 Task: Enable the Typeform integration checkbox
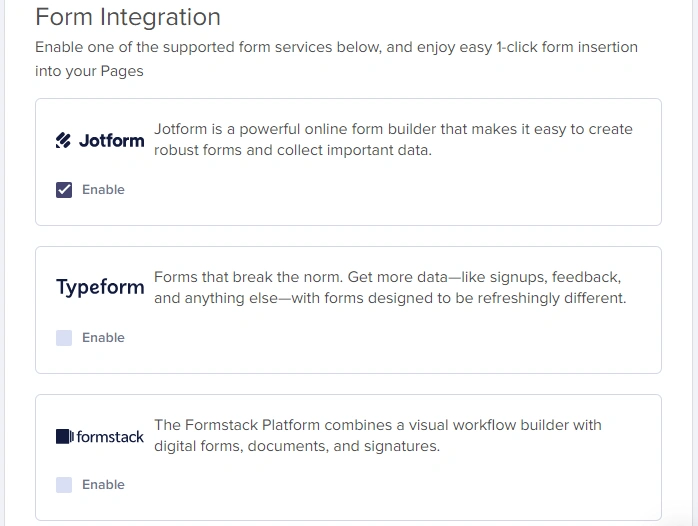click(x=64, y=338)
